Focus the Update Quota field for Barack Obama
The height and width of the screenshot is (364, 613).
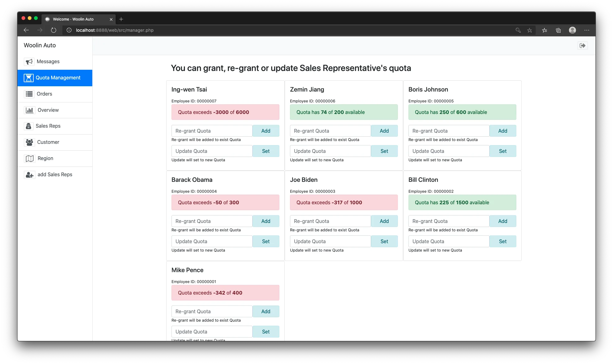[x=212, y=241]
